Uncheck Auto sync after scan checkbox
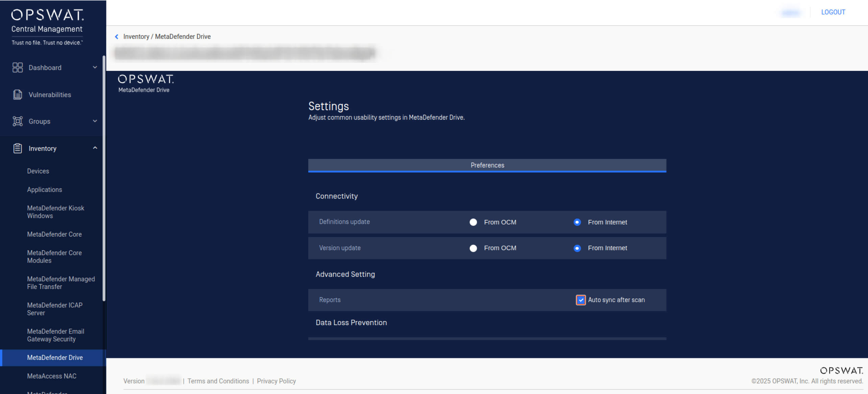The image size is (868, 394). (581, 300)
